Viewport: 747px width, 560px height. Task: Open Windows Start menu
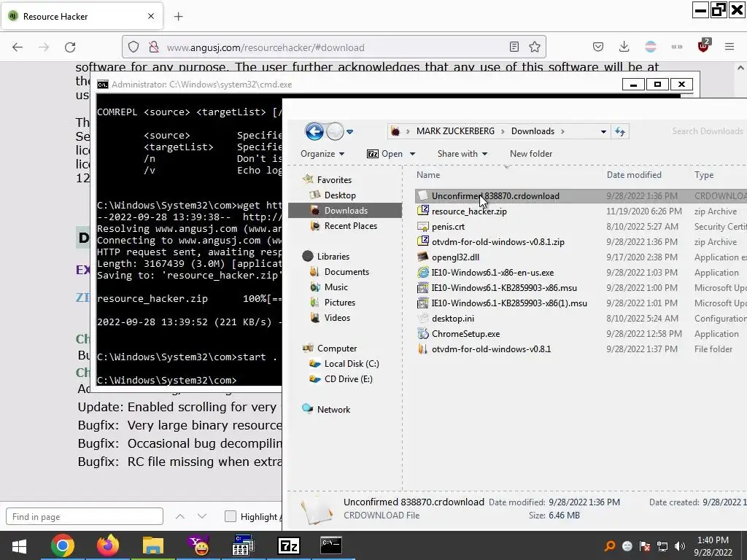click(19, 545)
